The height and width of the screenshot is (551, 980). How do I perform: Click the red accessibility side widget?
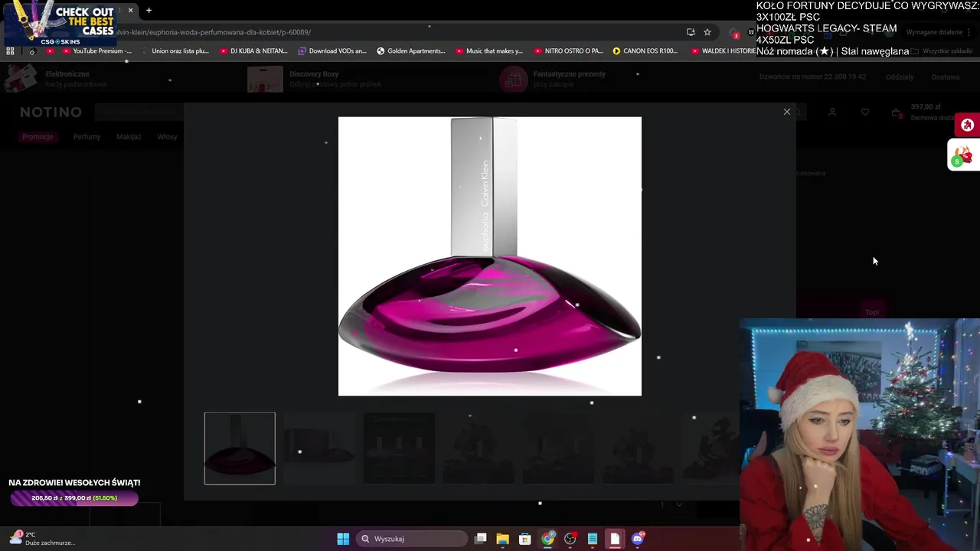click(968, 125)
